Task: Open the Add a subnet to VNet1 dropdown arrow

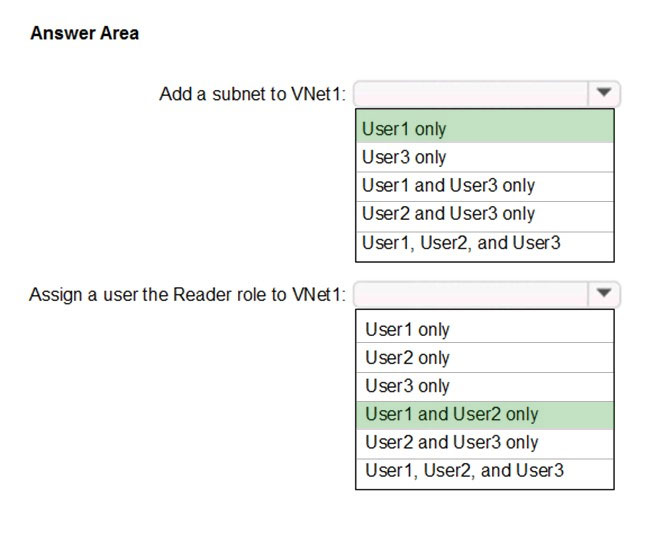Action: coord(604,93)
